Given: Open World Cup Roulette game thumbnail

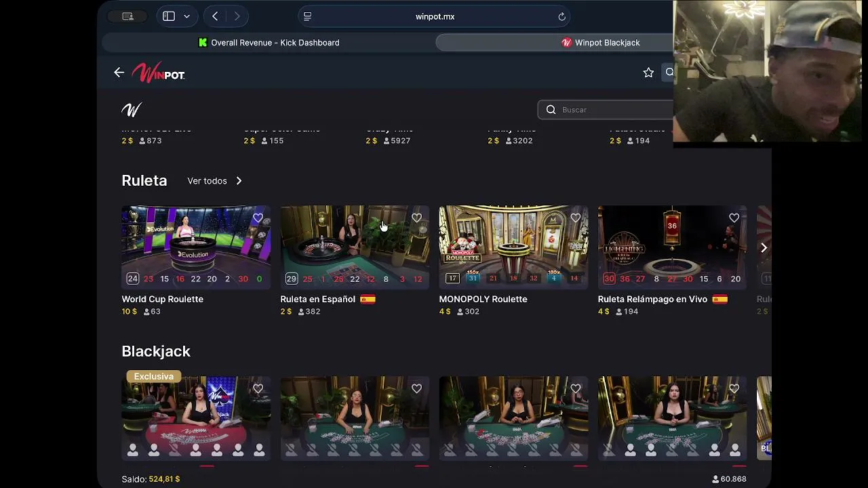Looking at the screenshot, I should click(196, 247).
